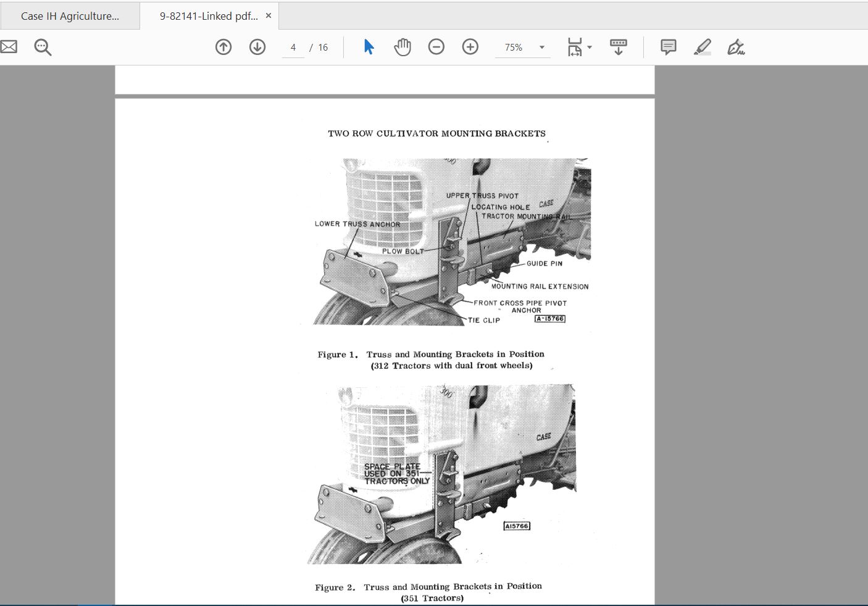Activate the selection arrow tool
This screenshot has height=606, width=868.
click(x=369, y=47)
